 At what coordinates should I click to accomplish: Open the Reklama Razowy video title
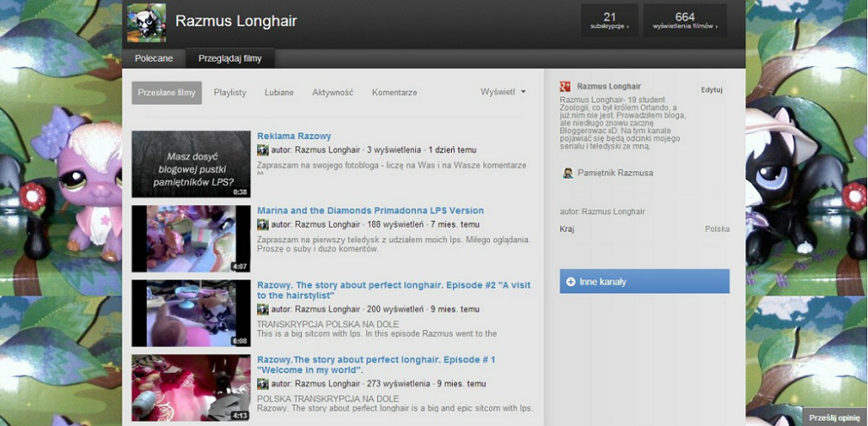(x=294, y=136)
